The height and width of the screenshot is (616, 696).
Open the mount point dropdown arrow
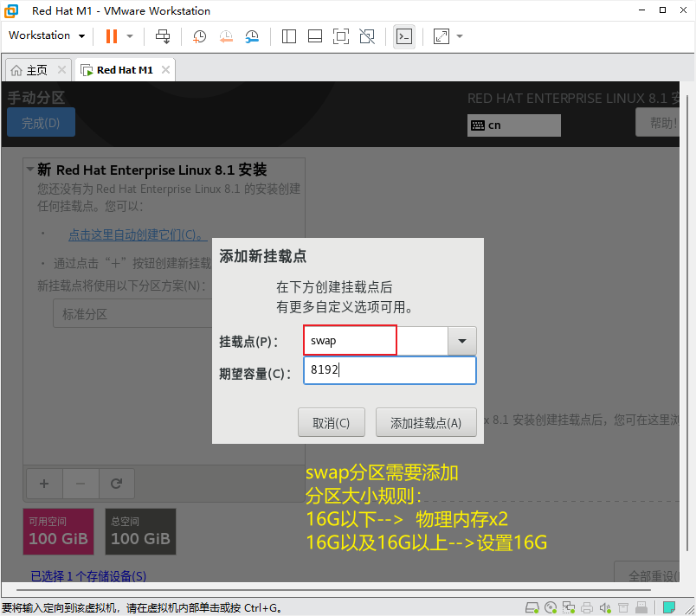[x=462, y=341]
